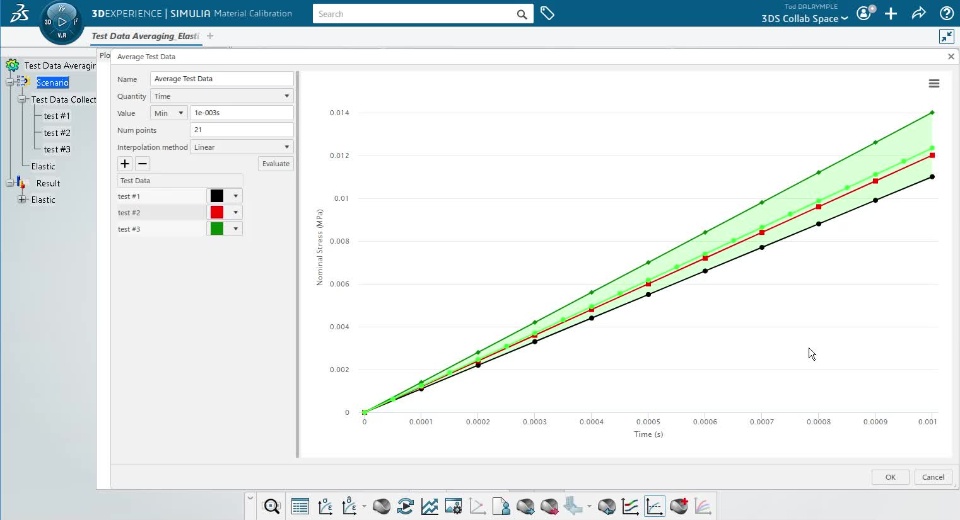Image resolution: width=960 pixels, height=520 pixels.
Task: Click red color swatch for test #2
Action: [x=217, y=213]
